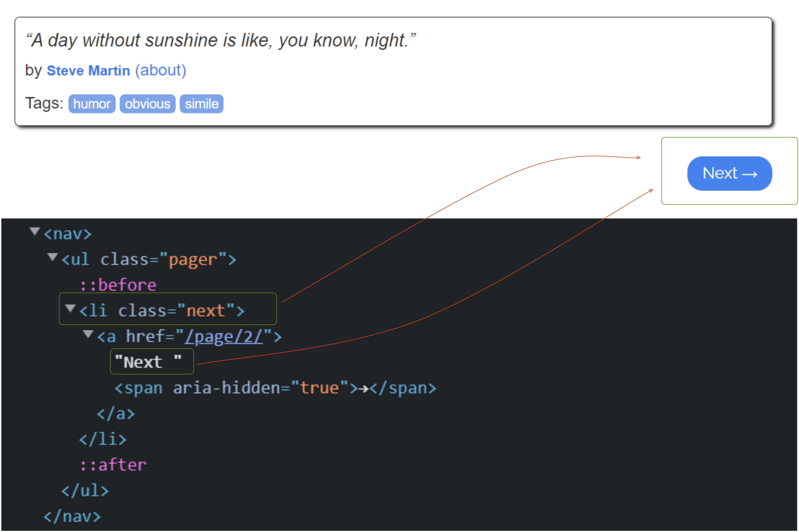Collapse the <nav> element node
The height and width of the screenshot is (532, 799).
[35, 231]
